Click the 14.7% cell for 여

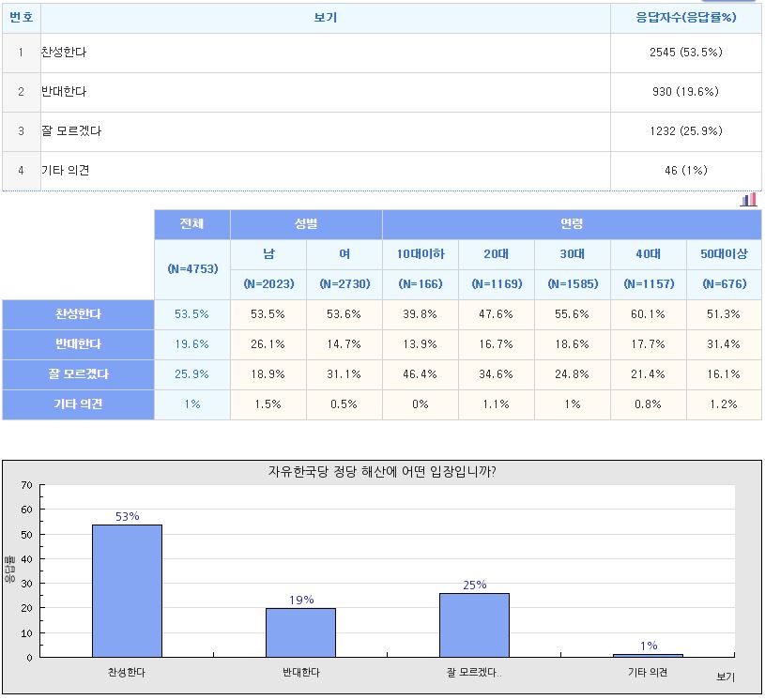coord(344,344)
